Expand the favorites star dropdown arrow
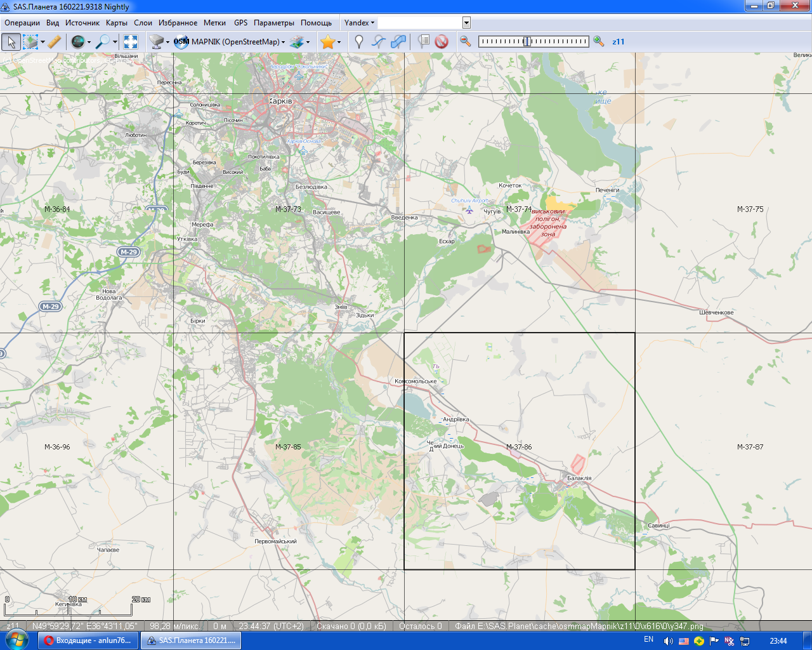 (339, 43)
